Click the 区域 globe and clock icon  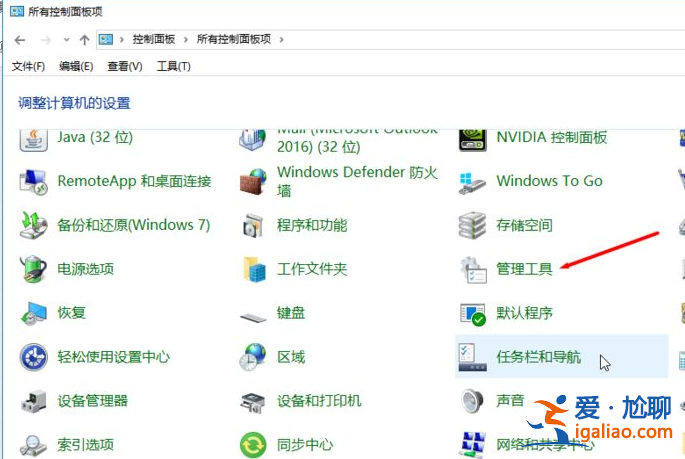point(253,357)
